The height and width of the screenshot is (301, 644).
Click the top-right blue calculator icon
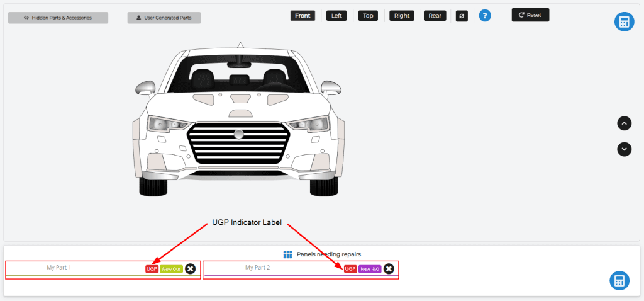(x=624, y=22)
